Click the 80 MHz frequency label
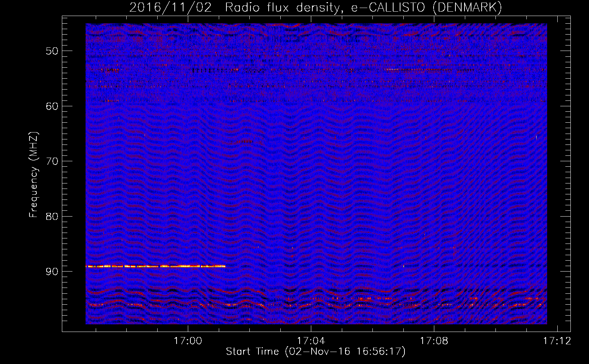 coord(52,217)
